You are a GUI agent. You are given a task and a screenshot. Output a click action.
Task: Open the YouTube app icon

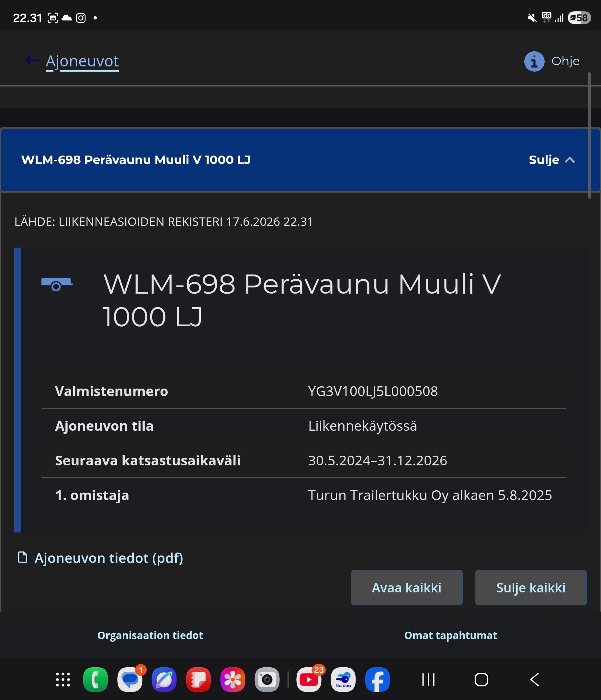pyautogui.click(x=309, y=679)
